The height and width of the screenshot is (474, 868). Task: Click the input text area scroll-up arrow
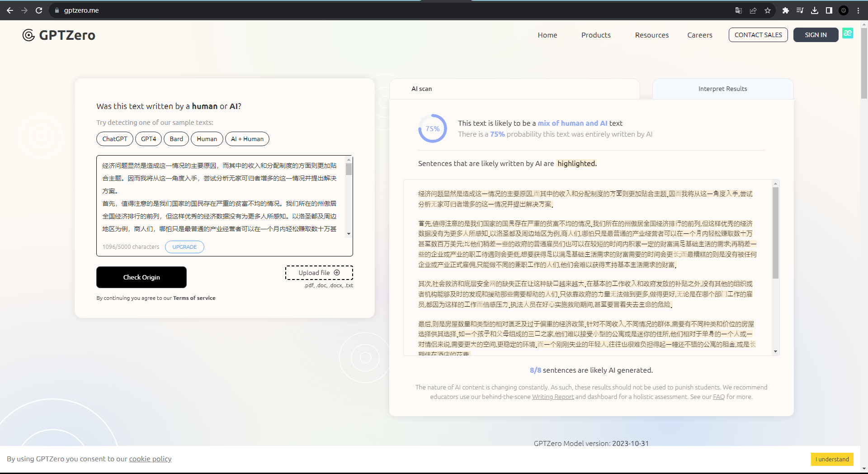(349, 159)
